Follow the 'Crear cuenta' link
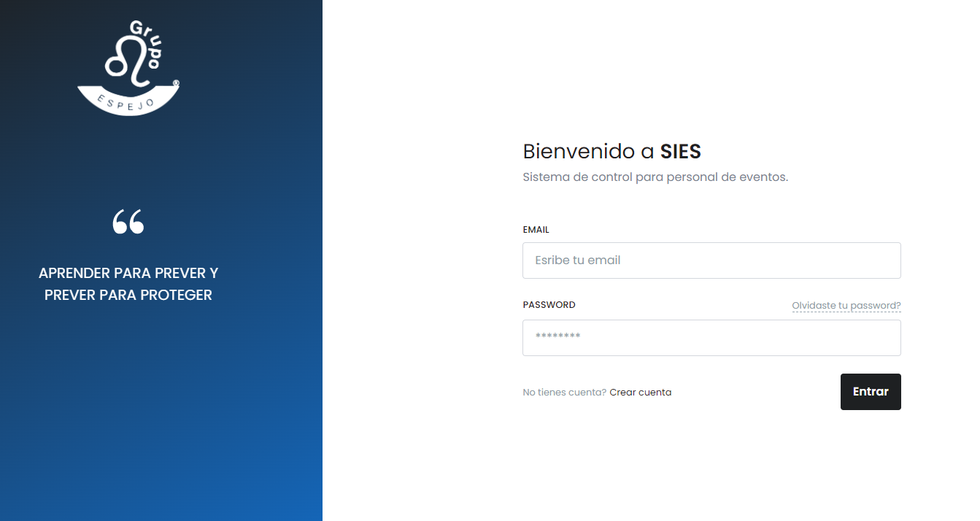 click(640, 393)
